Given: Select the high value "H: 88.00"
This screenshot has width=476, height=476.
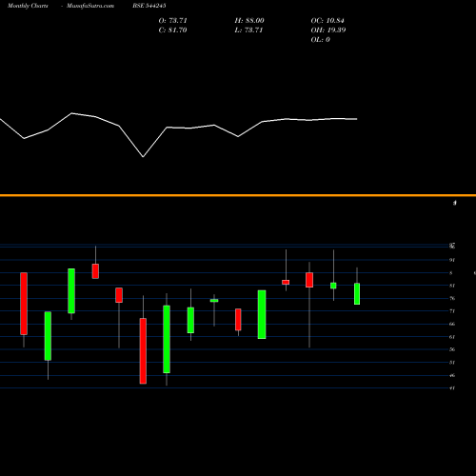Looking at the screenshot, I should (249, 21).
